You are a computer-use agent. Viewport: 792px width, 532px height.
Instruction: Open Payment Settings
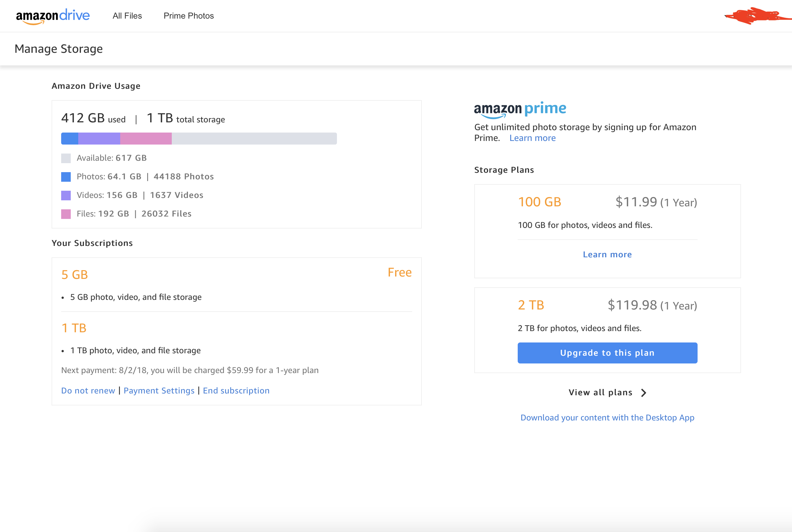click(159, 390)
